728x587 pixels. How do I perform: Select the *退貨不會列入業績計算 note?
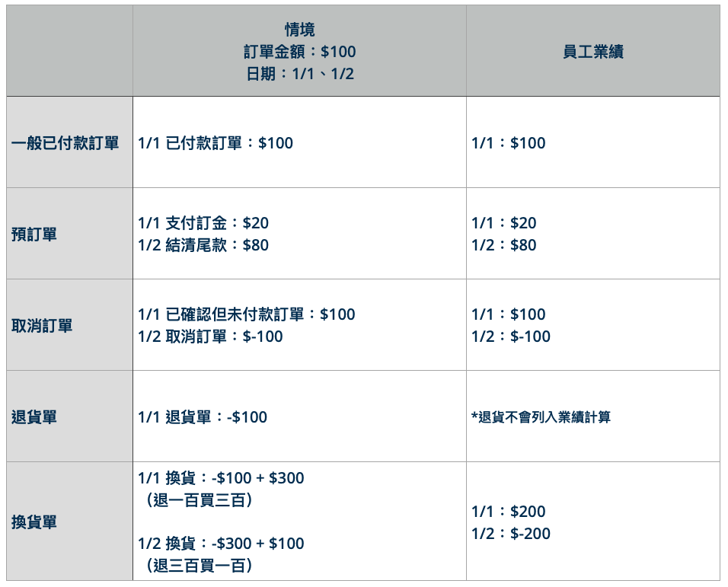(541, 417)
